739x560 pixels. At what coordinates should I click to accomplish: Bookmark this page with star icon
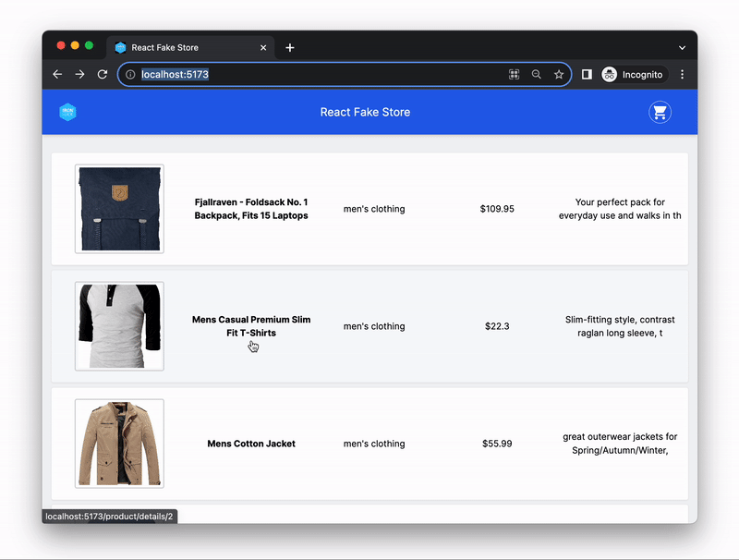tap(559, 75)
